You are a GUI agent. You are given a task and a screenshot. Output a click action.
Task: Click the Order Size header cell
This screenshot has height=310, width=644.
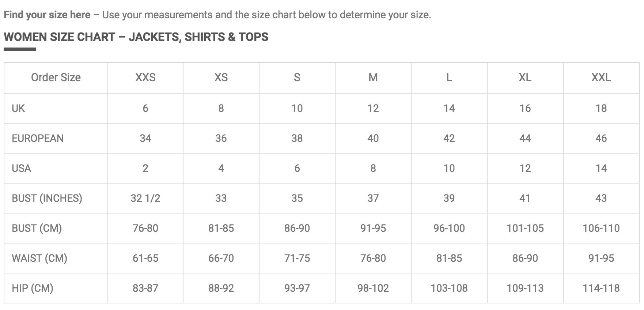pos(56,77)
